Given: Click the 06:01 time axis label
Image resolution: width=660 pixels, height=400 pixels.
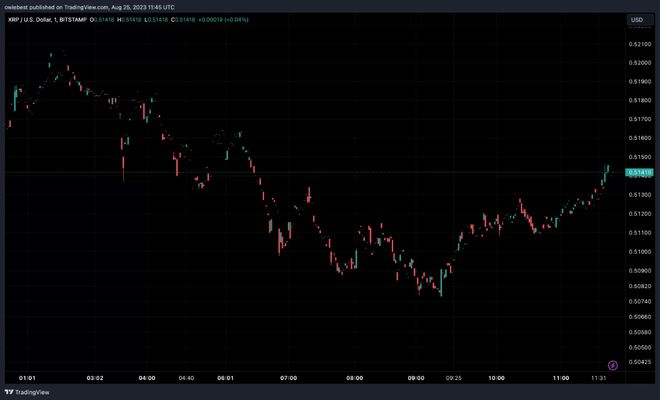Looking at the screenshot, I should click(225, 378).
